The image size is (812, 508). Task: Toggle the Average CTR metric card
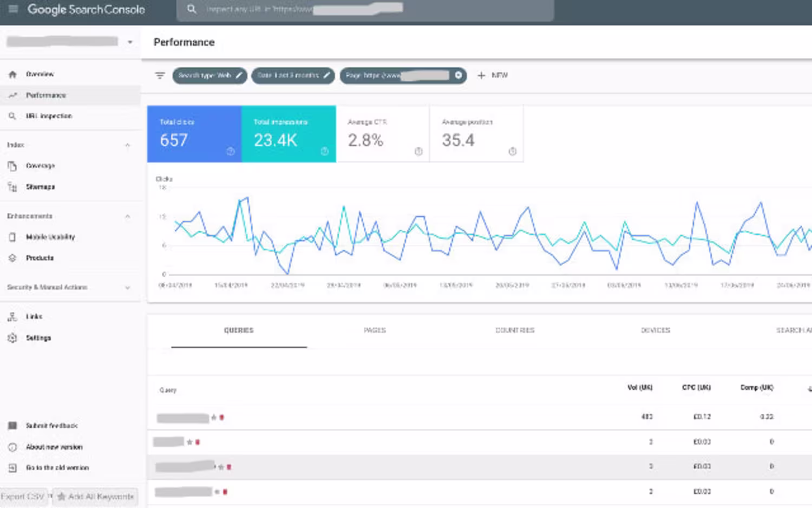click(x=383, y=134)
